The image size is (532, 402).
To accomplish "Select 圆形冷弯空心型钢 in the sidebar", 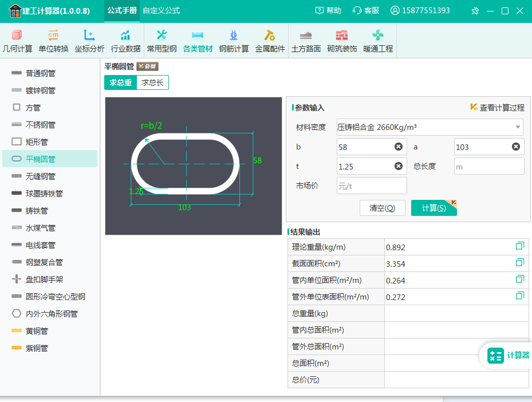I will (50, 297).
